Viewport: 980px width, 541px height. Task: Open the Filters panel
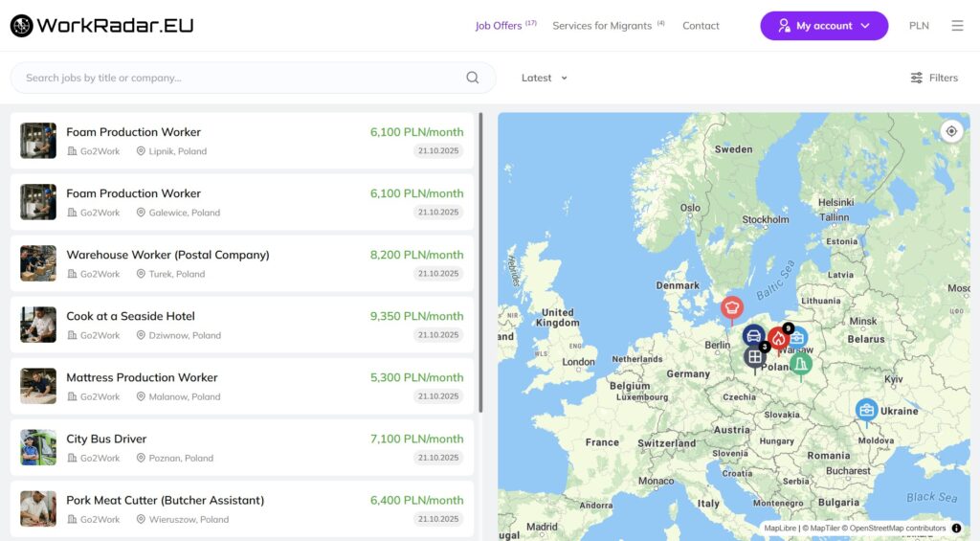click(933, 78)
